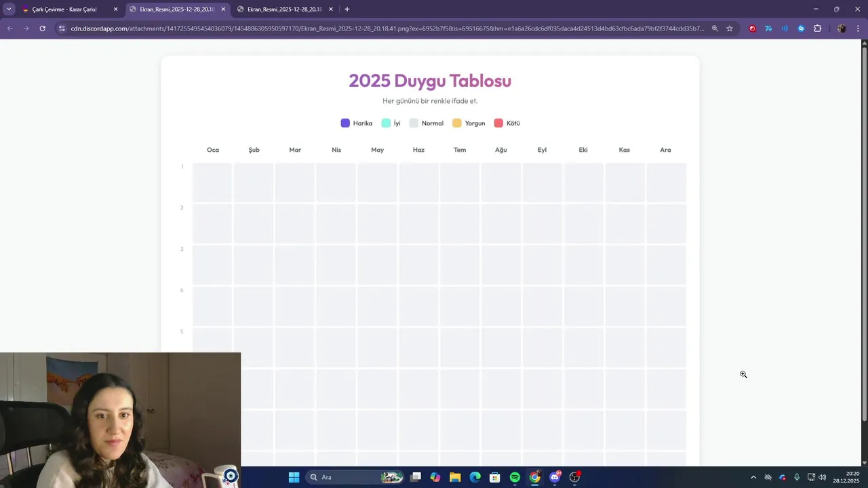The width and height of the screenshot is (868, 488).
Task: Click the Şub column header
Action: (254, 150)
